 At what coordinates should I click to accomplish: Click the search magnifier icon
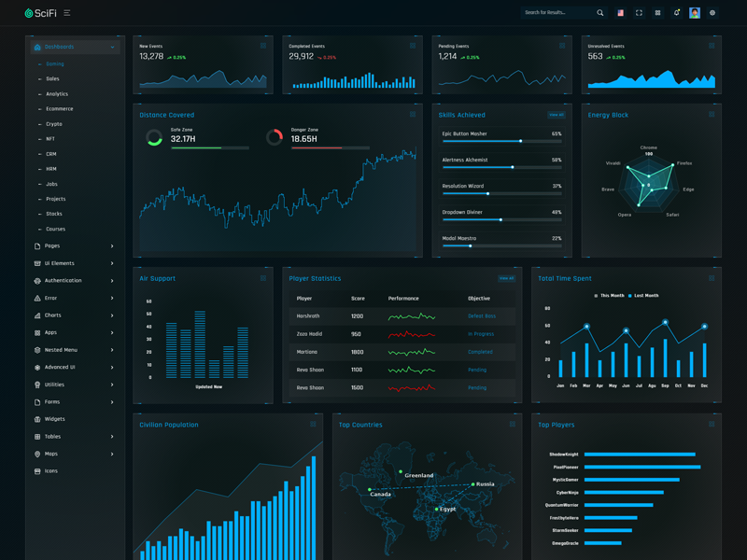click(x=600, y=13)
